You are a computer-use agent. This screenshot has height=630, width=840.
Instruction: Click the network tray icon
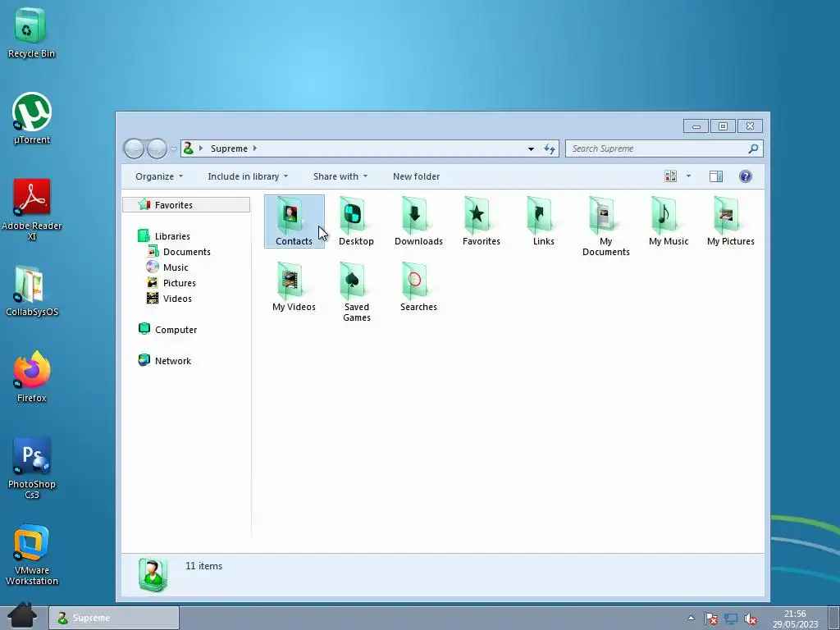(731, 619)
